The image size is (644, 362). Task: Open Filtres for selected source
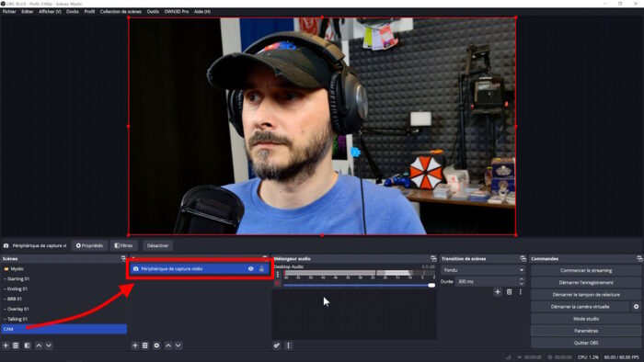click(x=123, y=245)
